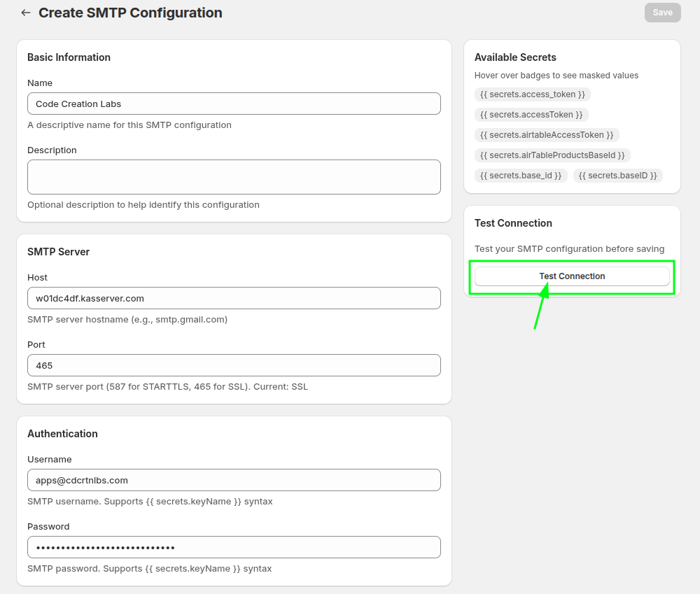This screenshot has height=594, width=700.
Task: Click into the Description text area
Action: click(234, 177)
